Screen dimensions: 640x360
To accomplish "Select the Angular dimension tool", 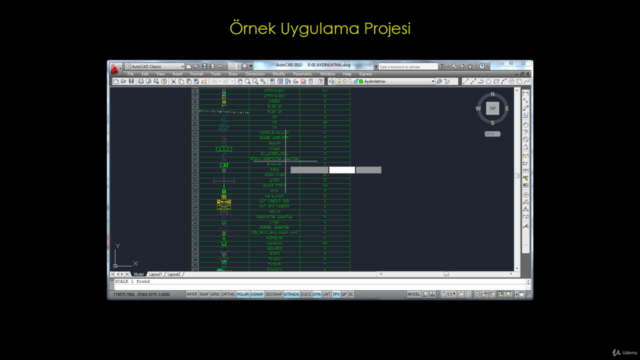I will pyautogui.click(x=526, y=147).
